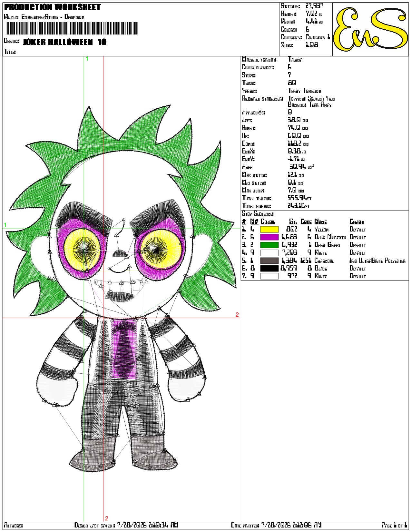
Task: Click the Colorway 1 value
Action: click(318, 37)
